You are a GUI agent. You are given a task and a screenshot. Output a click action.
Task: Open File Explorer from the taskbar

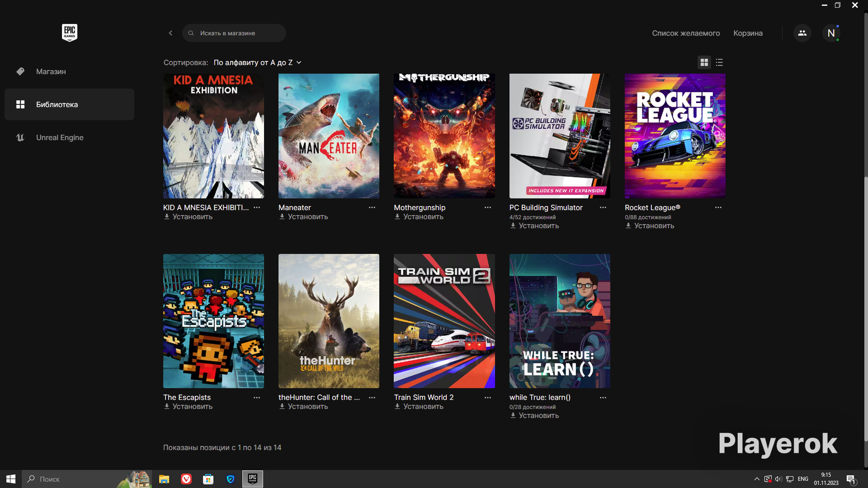coord(164,479)
